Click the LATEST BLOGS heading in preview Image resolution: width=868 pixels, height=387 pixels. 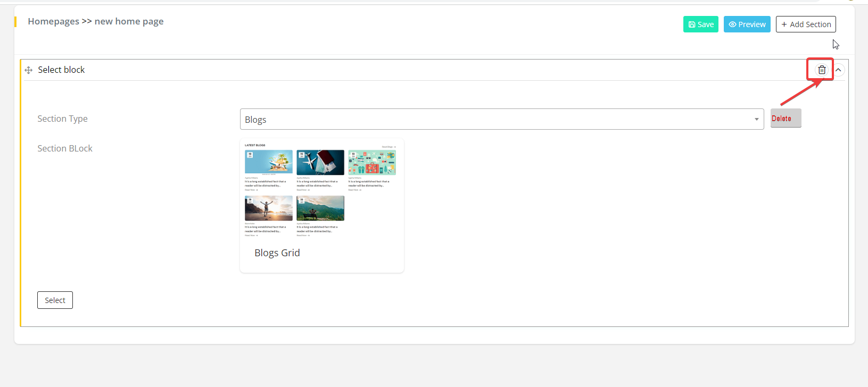(255, 145)
